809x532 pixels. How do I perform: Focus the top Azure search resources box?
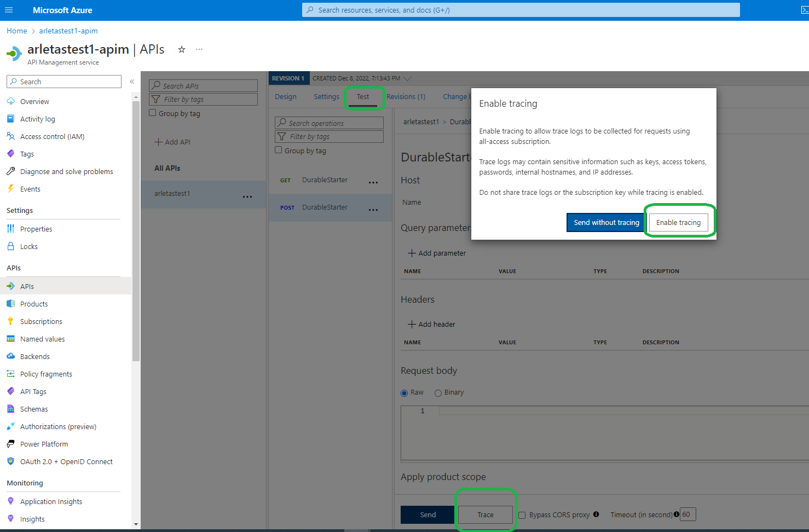(x=521, y=10)
